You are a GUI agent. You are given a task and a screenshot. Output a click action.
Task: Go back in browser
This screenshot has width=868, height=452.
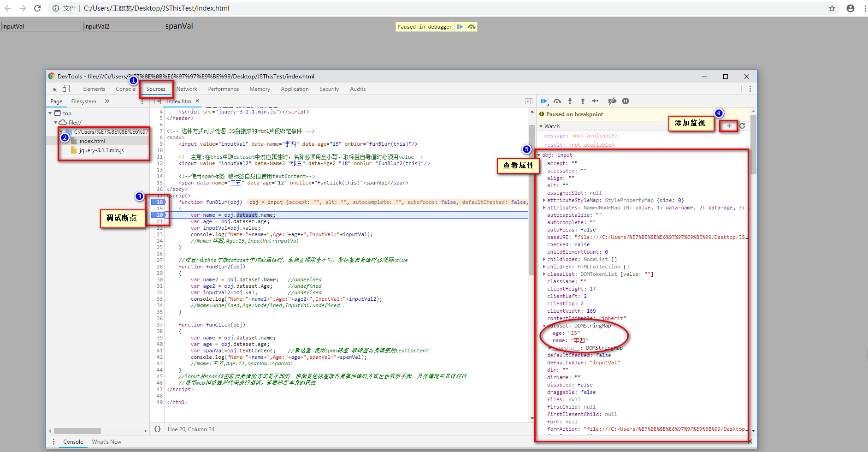pyautogui.click(x=8, y=8)
